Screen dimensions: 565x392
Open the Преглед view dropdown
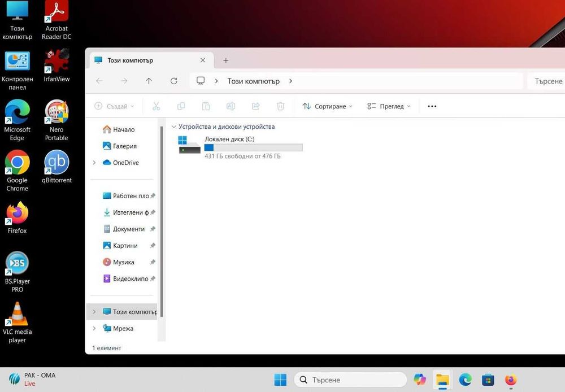click(x=389, y=106)
